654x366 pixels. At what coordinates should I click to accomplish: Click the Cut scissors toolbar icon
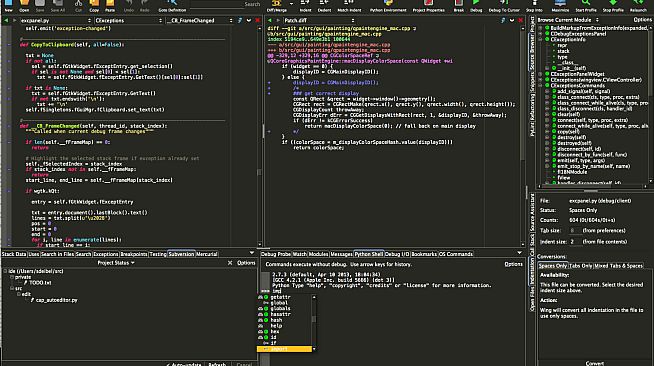78,4
